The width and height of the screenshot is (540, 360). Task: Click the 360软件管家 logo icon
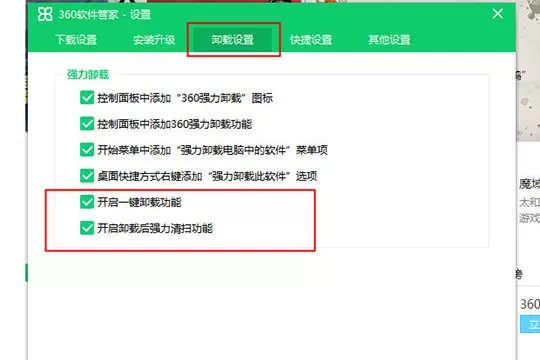[45, 14]
